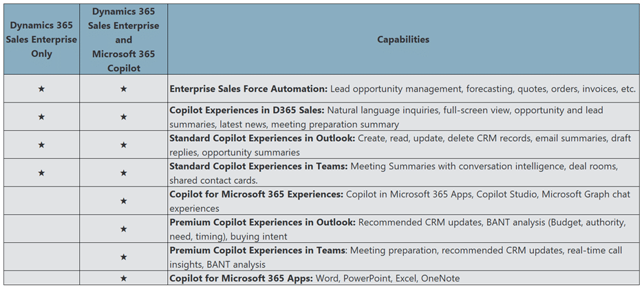Screen dimensions: 644x289
Task: Click the star beside Premium Copilot Experiences in Teams
Action: 123,257
